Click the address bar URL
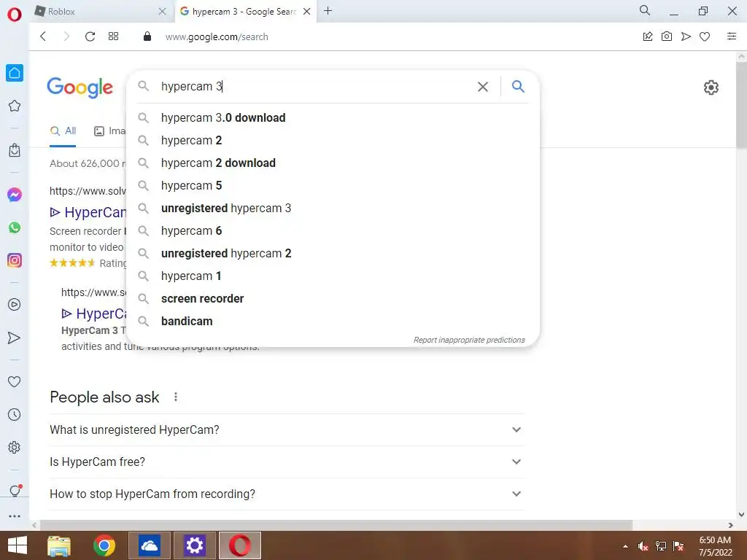This screenshot has width=747, height=560. click(217, 36)
